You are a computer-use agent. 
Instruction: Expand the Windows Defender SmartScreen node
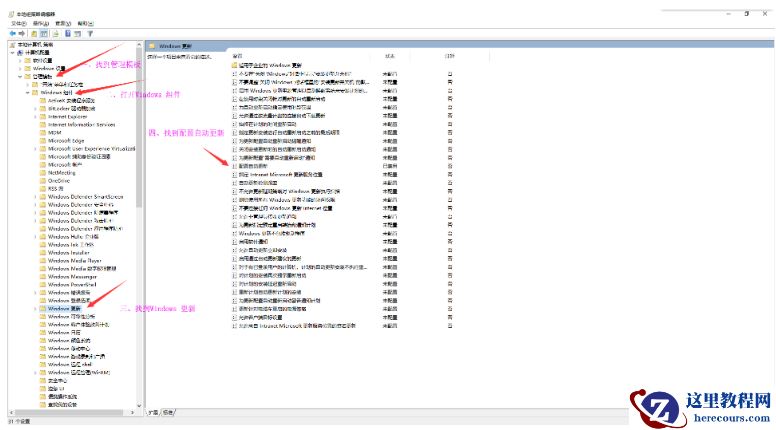(x=35, y=196)
